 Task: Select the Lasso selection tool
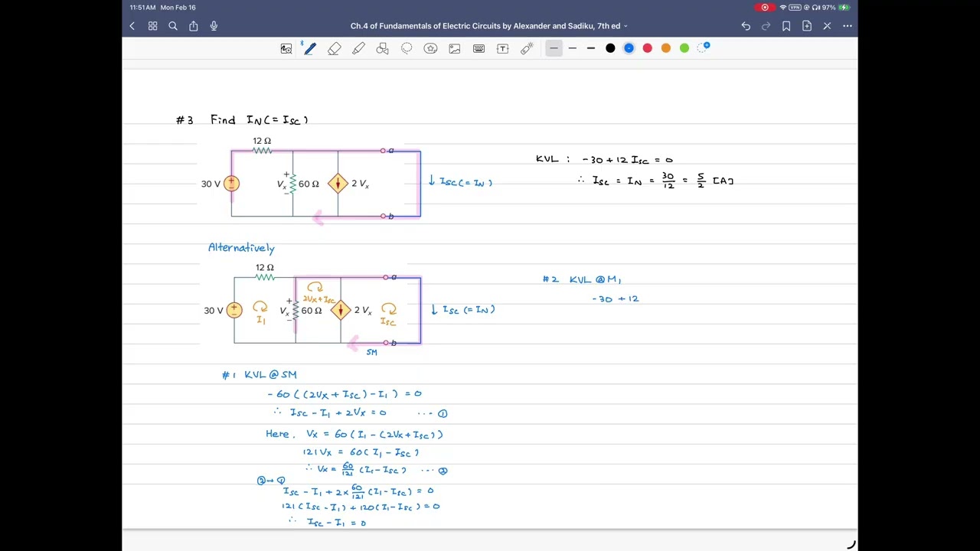tap(407, 48)
